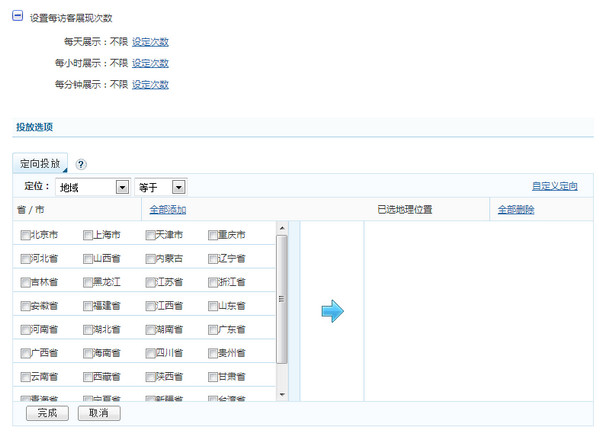Check the 浙江省 checkbox
Image resolution: width=600 pixels, height=434 pixels.
[213, 283]
